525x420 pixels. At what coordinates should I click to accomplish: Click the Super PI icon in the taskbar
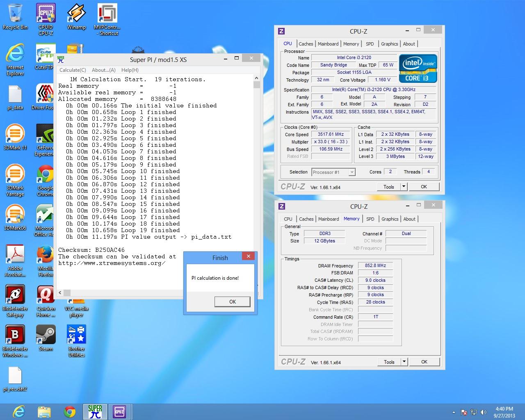point(95,411)
